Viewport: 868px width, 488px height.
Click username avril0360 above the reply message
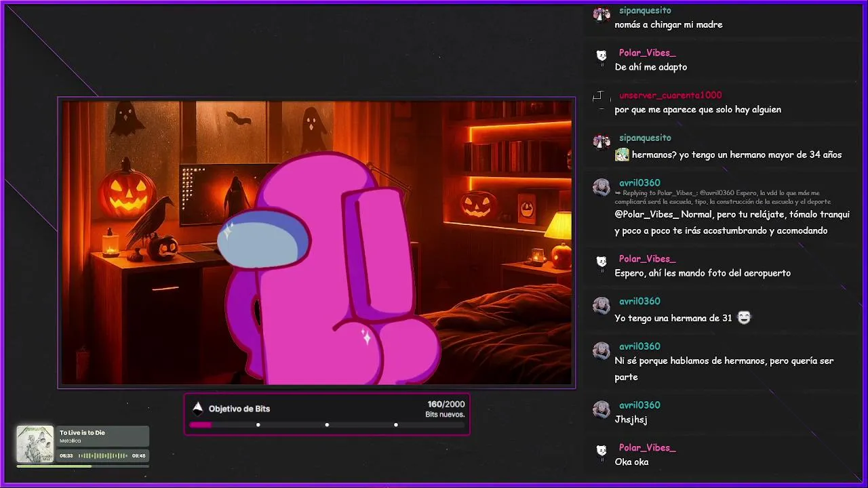coord(639,183)
